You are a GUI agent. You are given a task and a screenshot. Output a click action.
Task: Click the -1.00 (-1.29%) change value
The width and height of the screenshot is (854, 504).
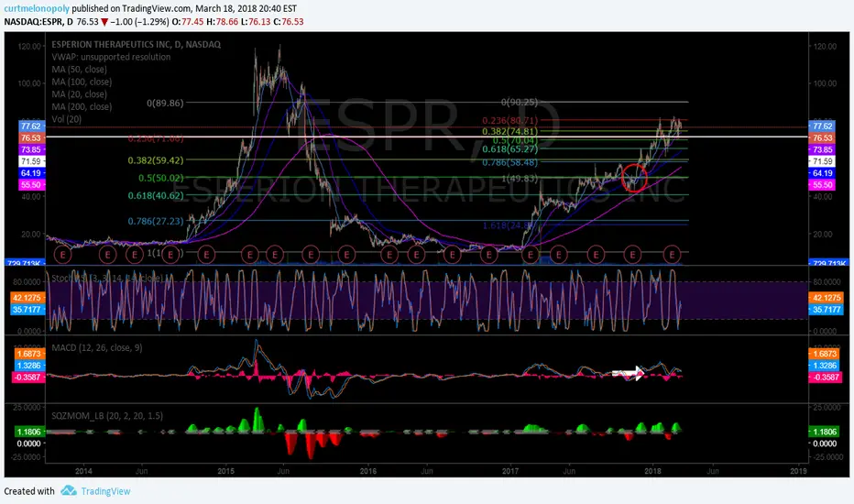[139, 22]
